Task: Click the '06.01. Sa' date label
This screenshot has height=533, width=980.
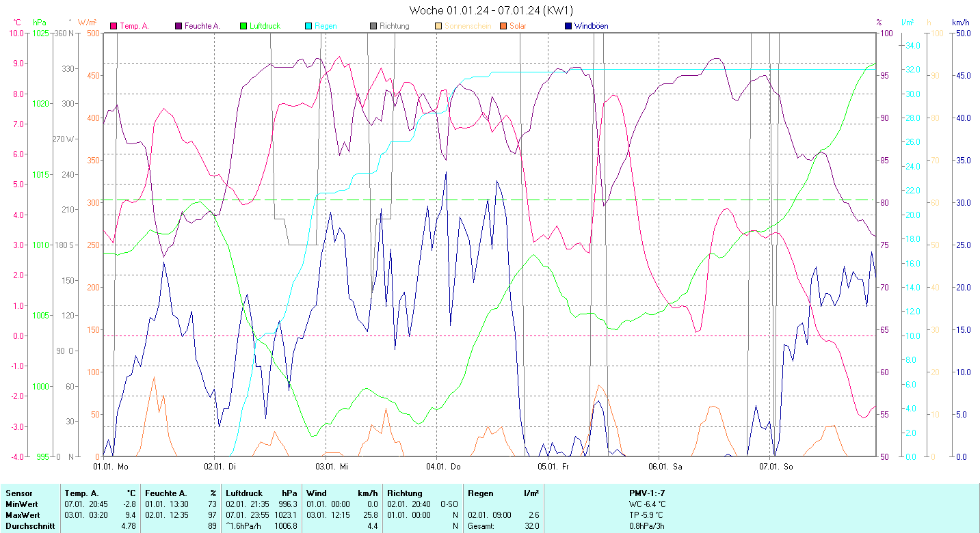Action: click(x=665, y=467)
